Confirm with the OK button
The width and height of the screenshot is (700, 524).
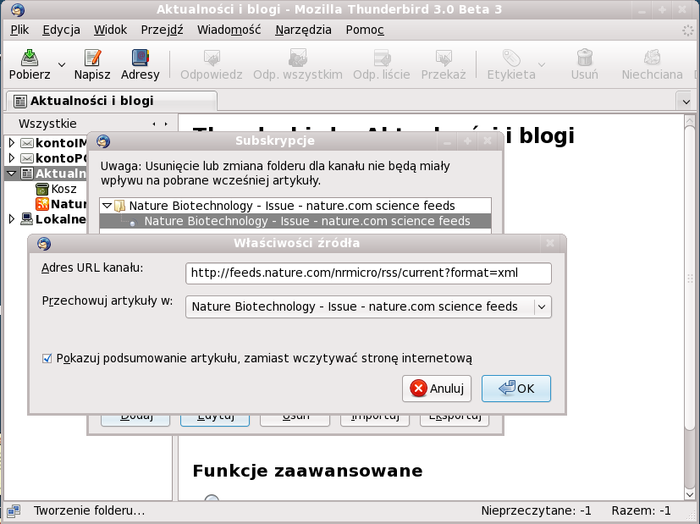point(516,389)
